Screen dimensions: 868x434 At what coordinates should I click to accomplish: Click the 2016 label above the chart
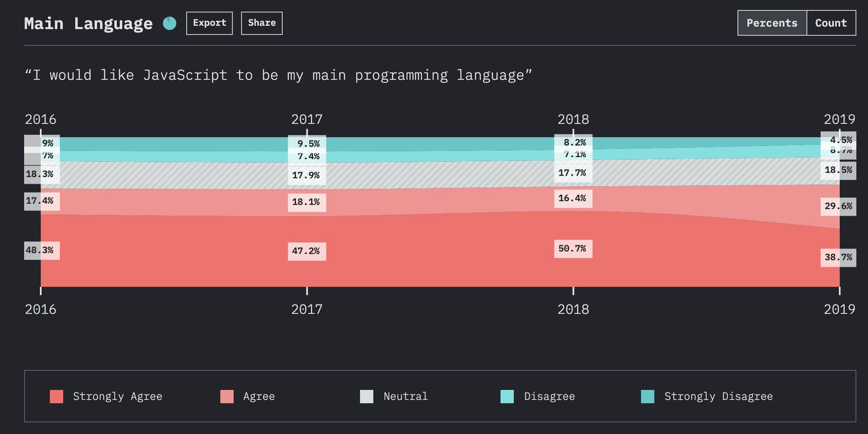[40, 120]
